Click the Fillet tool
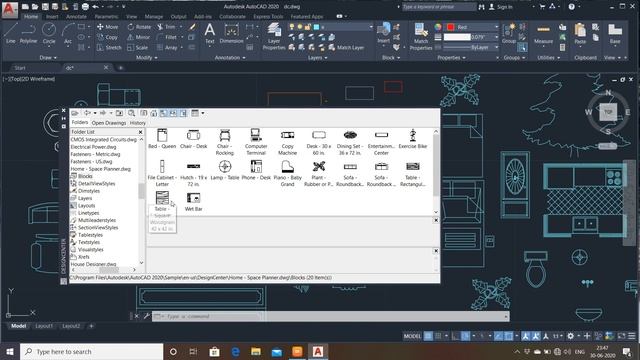Screen dimensions: 640x360 (x=167, y=37)
